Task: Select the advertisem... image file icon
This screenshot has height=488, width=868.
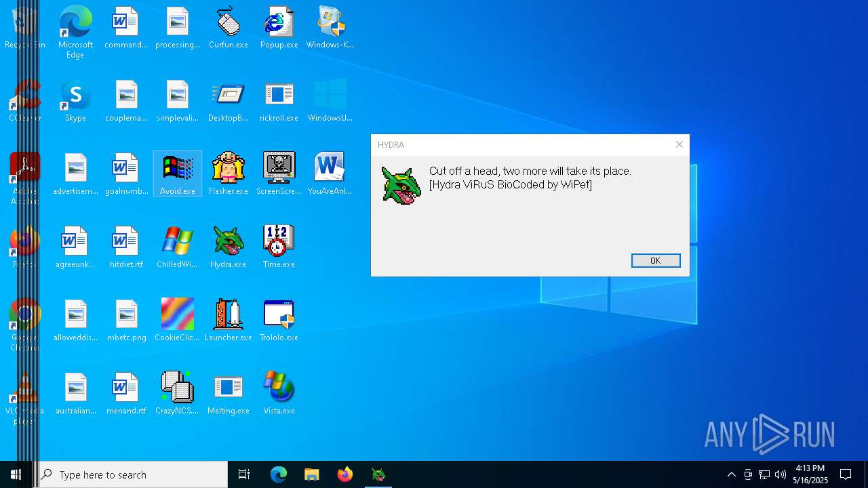Action: pos(75,174)
